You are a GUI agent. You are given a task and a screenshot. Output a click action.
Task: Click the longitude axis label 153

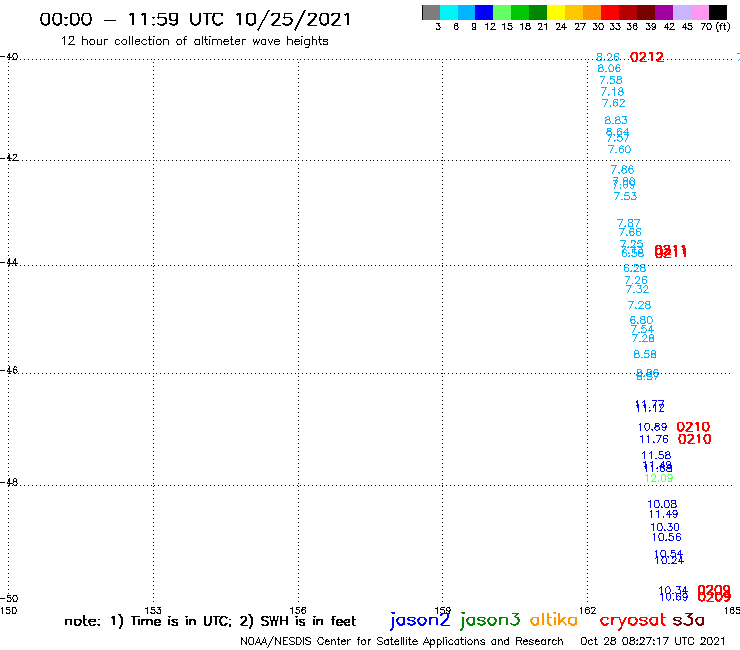tap(153, 610)
